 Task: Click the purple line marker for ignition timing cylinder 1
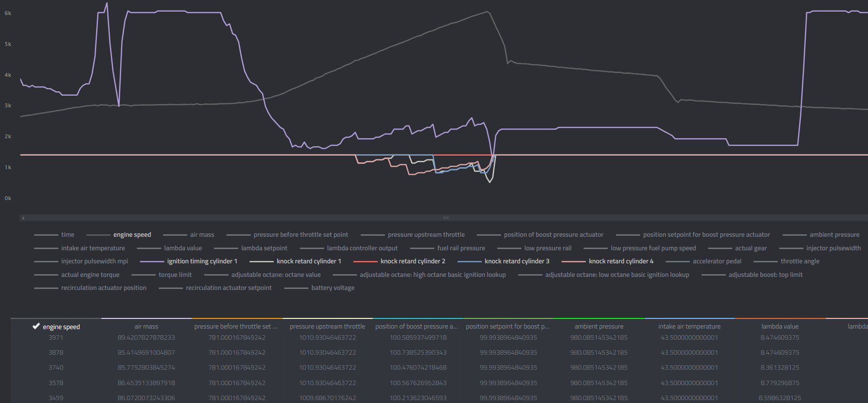(x=152, y=261)
